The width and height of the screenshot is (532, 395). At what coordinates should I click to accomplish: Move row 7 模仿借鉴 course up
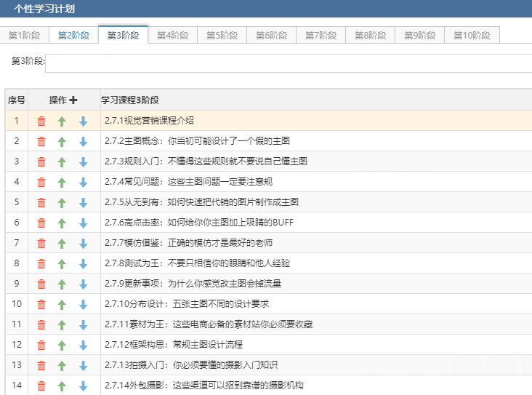[62, 244]
